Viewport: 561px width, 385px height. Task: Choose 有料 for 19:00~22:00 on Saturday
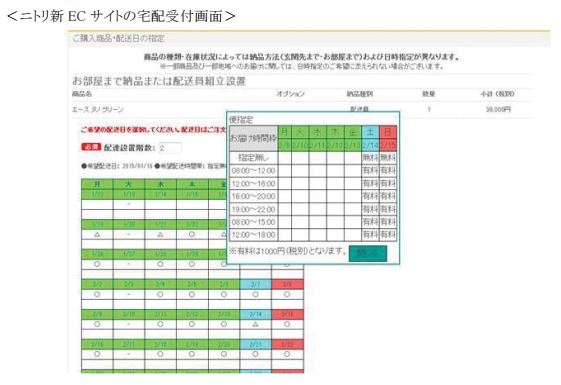pyautogui.click(x=370, y=209)
